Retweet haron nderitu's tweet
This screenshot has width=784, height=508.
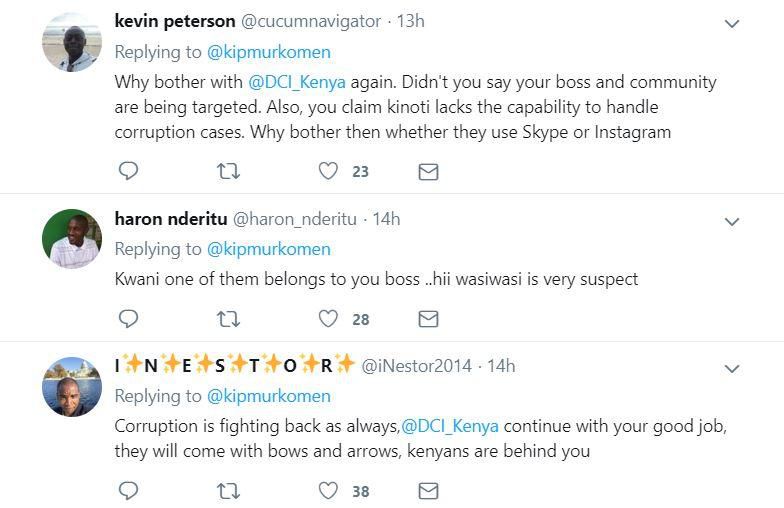[x=228, y=319]
